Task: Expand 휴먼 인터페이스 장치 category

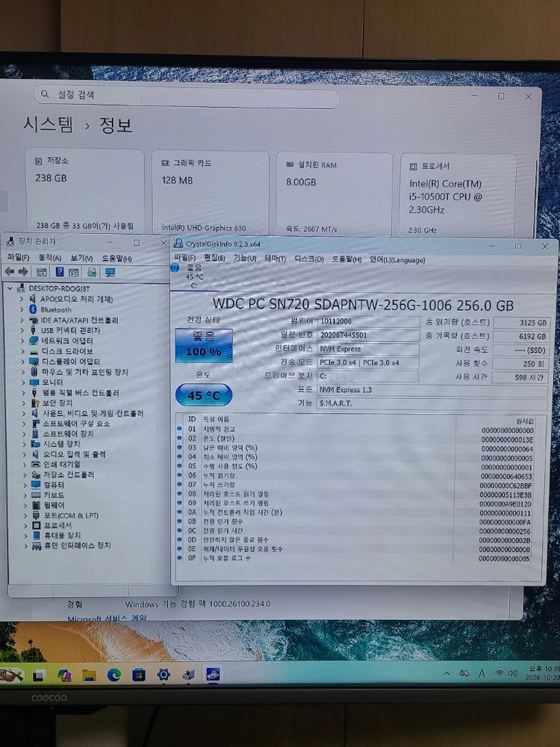Action: (x=25, y=546)
